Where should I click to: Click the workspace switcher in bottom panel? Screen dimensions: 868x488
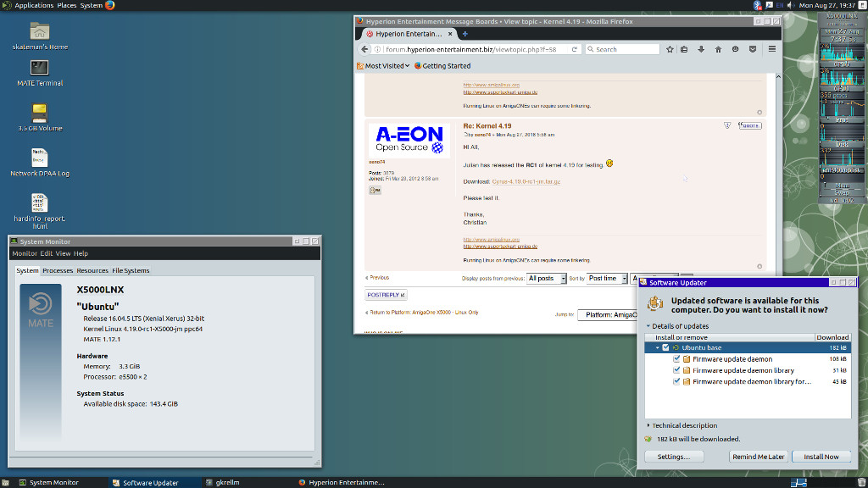[x=798, y=482]
